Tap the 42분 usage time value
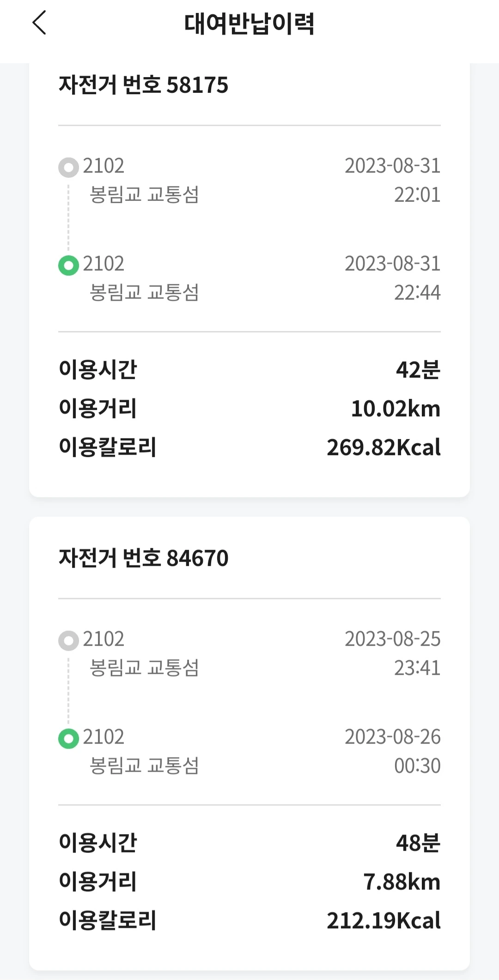 (418, 370)
